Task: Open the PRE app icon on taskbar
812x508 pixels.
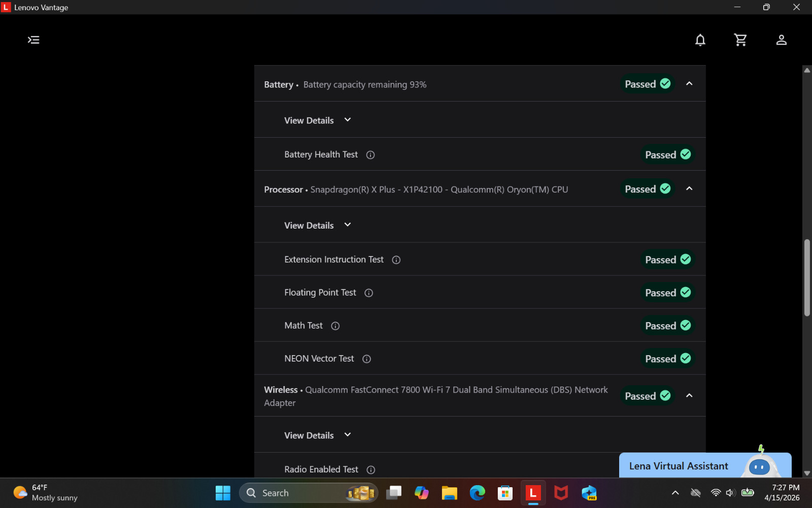Action: pos(589,493)
